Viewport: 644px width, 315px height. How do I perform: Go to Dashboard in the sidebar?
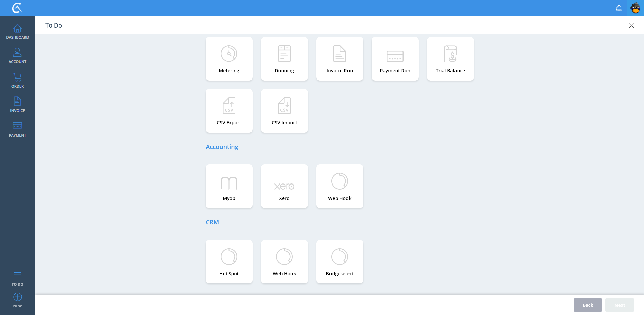coord(17,32)
